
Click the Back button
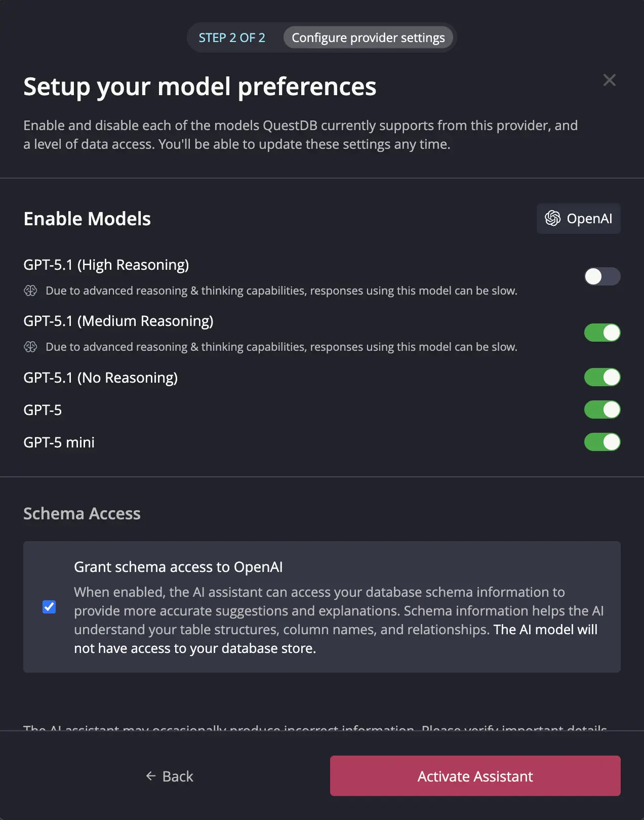169,775
